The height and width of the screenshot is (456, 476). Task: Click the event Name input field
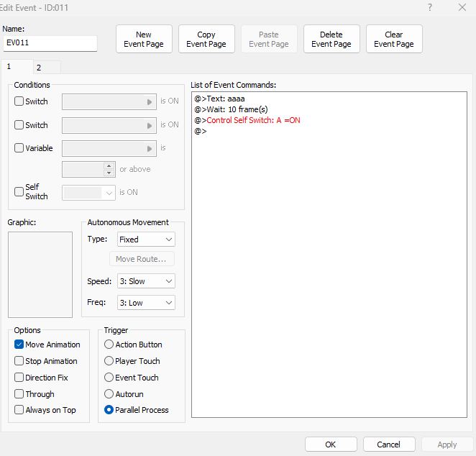[50, 43]
